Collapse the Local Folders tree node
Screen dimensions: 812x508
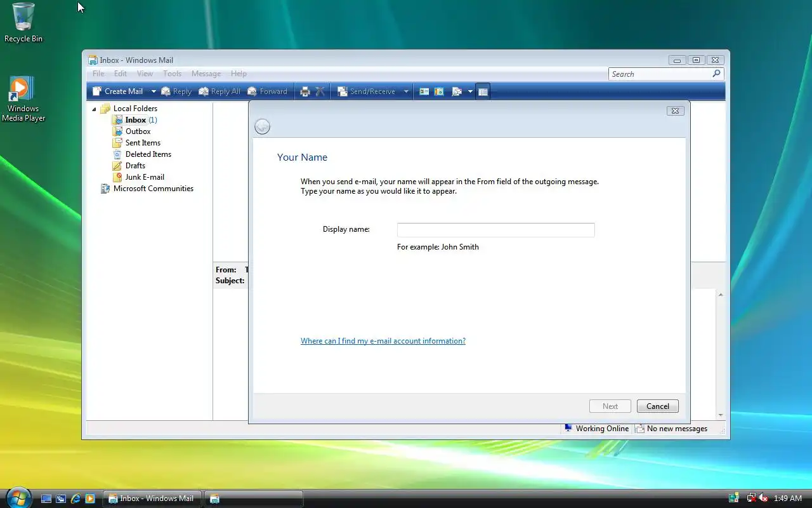95,109
